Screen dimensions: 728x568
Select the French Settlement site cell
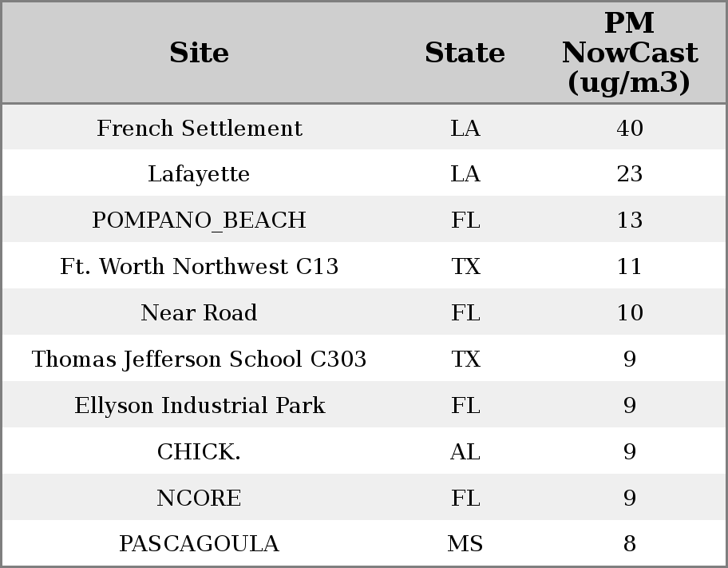[x=199, y=129]
